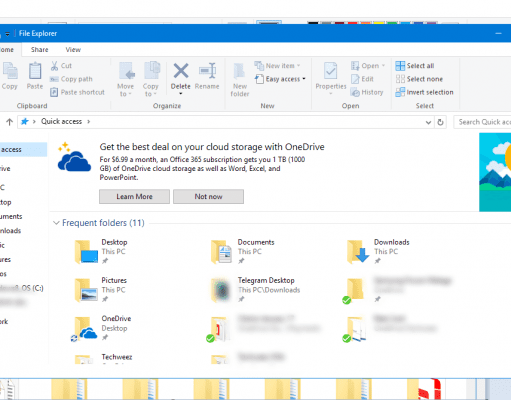
Task: Pick the red color swatch in background window
Action: [x=352, y=23]
